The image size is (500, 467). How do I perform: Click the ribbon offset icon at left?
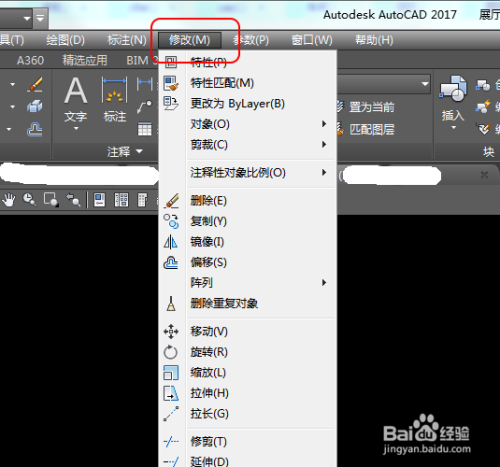pyautogui.click(x=35, y=129)
